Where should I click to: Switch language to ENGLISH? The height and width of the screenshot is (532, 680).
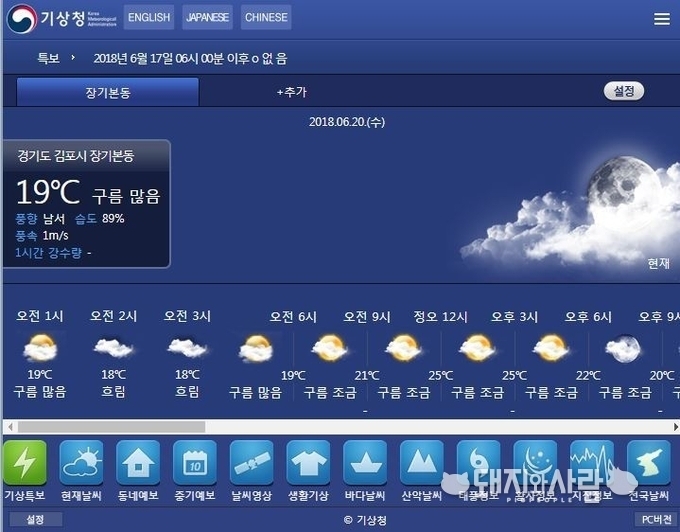pyautogui.click(x=149, y=17)
